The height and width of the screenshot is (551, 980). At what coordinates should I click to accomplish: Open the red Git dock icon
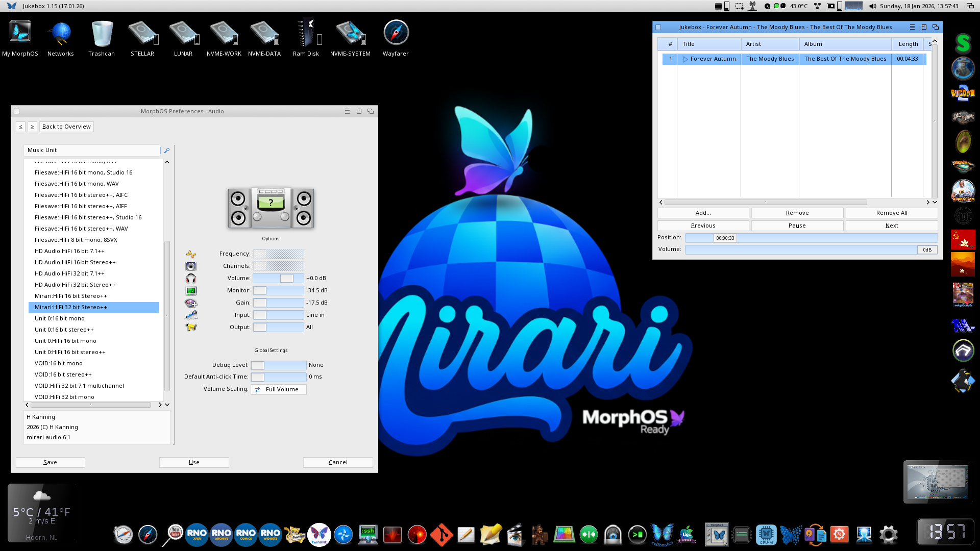pos(441,535)
